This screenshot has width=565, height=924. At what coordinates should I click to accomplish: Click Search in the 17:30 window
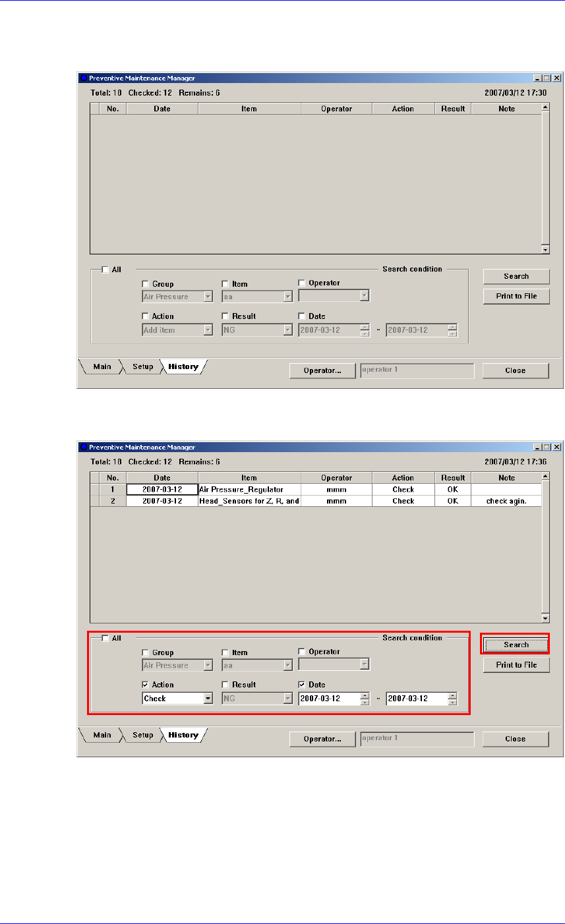516,276
